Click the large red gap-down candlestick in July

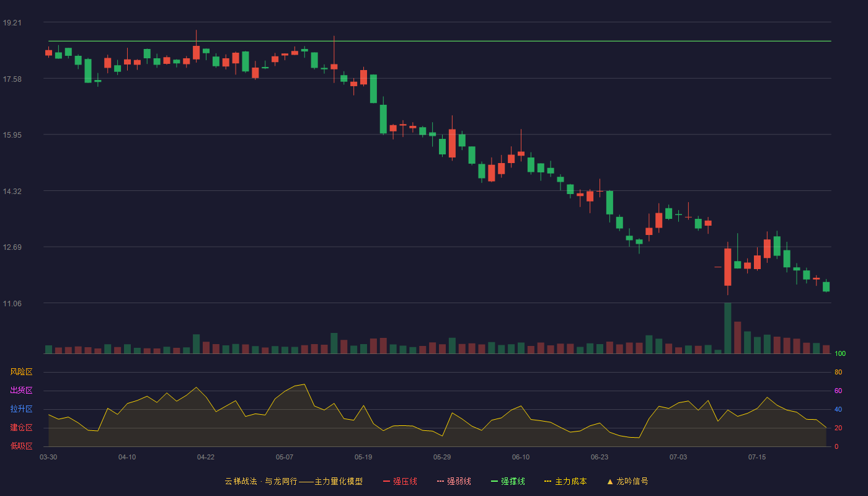click(728, 267)
